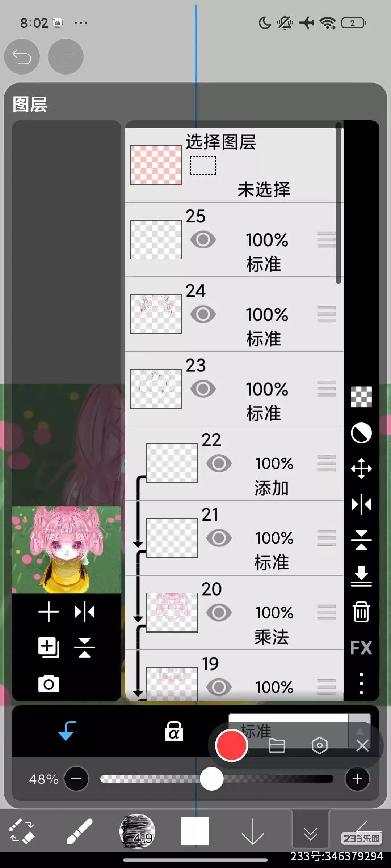Open the 标准 blend mode dropdown
The height and width of the screenshot is (868, 391).
click(299, 731)
